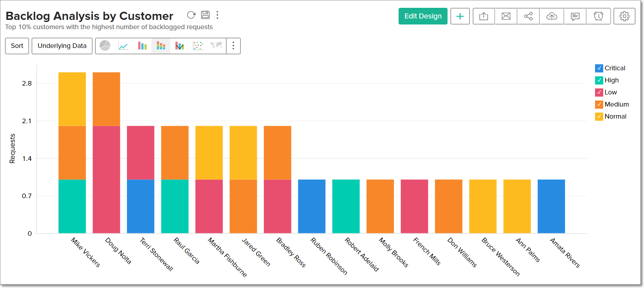The width and height of the screenshot is (644, 288).
Task: Open the settings gear icon
Action: pos(624,16)
